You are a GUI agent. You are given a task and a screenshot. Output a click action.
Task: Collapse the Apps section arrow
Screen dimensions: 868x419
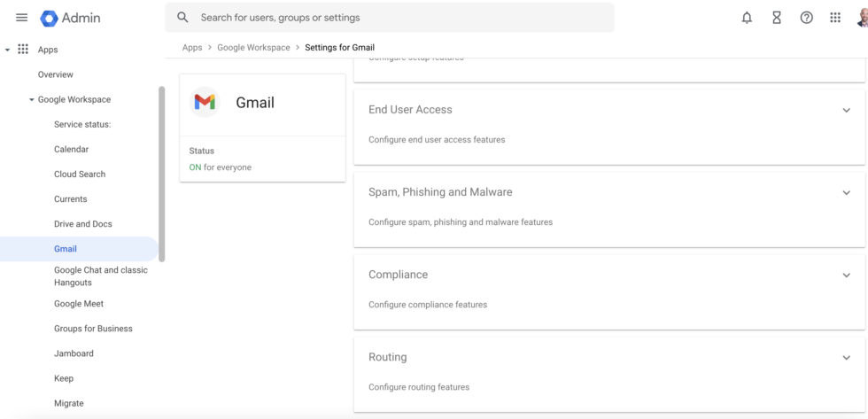(x=7, y=50)
